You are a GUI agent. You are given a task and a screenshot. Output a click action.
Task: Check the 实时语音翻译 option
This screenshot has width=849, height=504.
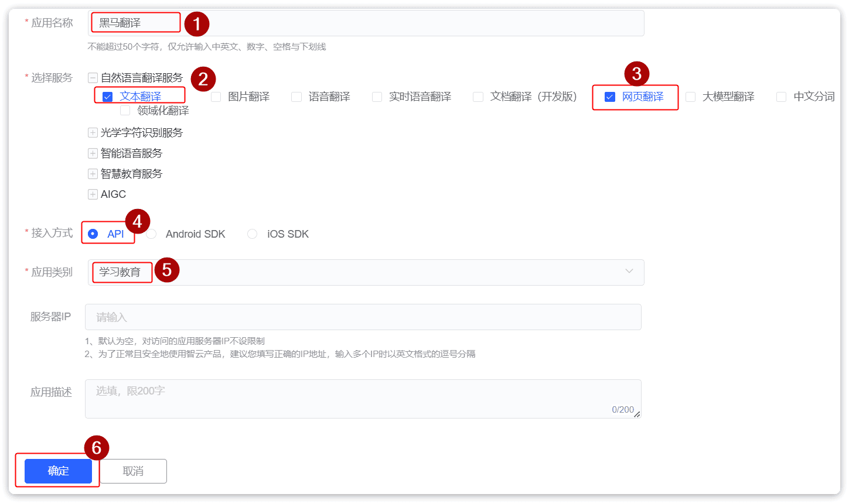377,97
